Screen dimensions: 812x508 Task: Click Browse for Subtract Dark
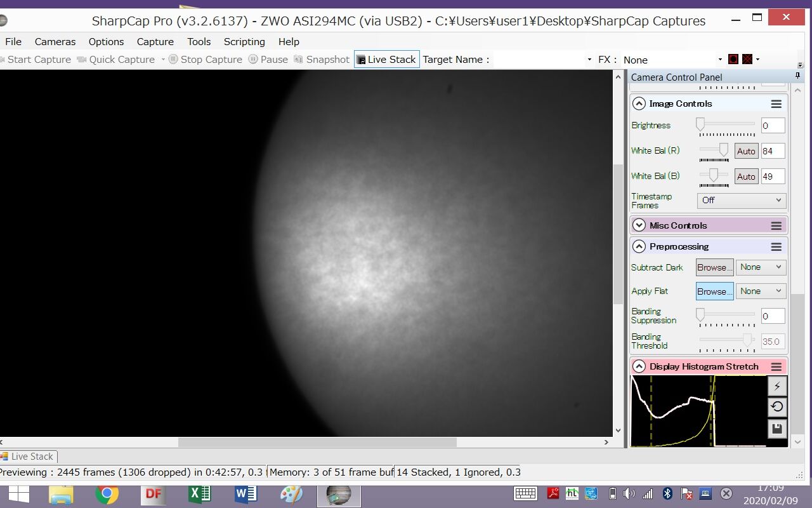714,267
